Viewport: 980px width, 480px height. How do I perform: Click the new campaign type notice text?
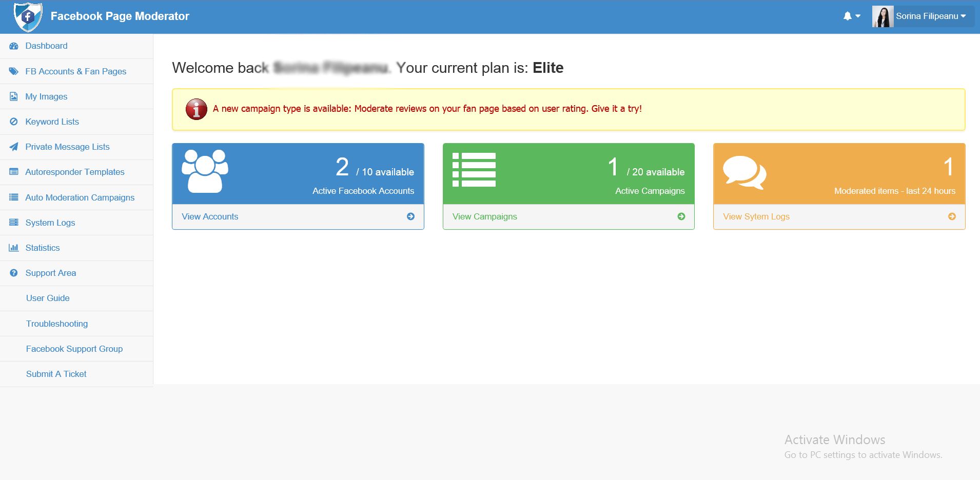click(x=427, y=109)
